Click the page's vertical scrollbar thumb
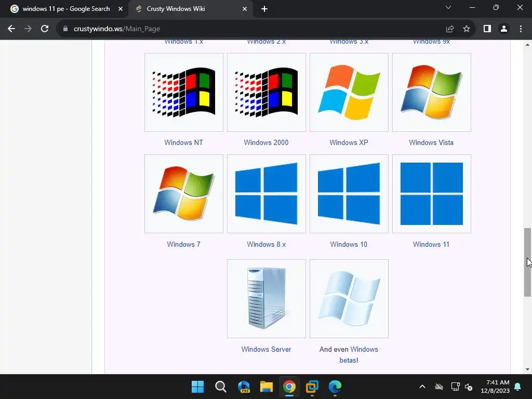The width and height of the screenshot is (532, 399). coord(528,262)
